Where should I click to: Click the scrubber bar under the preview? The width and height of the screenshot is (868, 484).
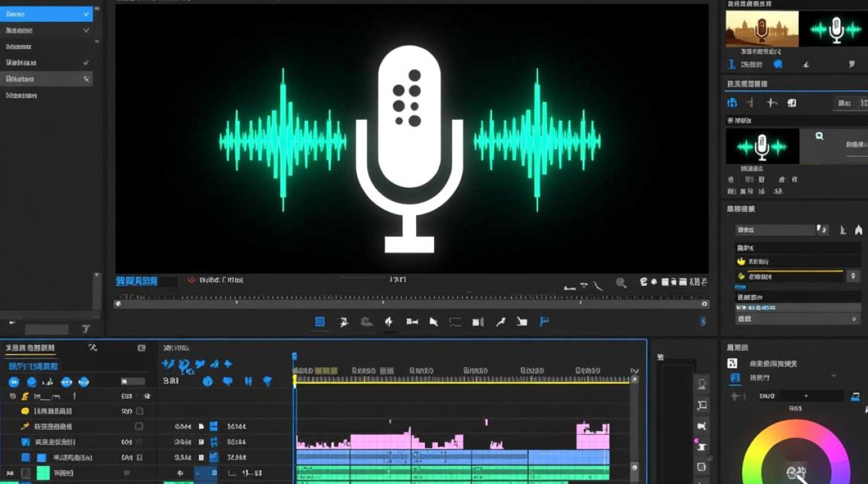412,303
